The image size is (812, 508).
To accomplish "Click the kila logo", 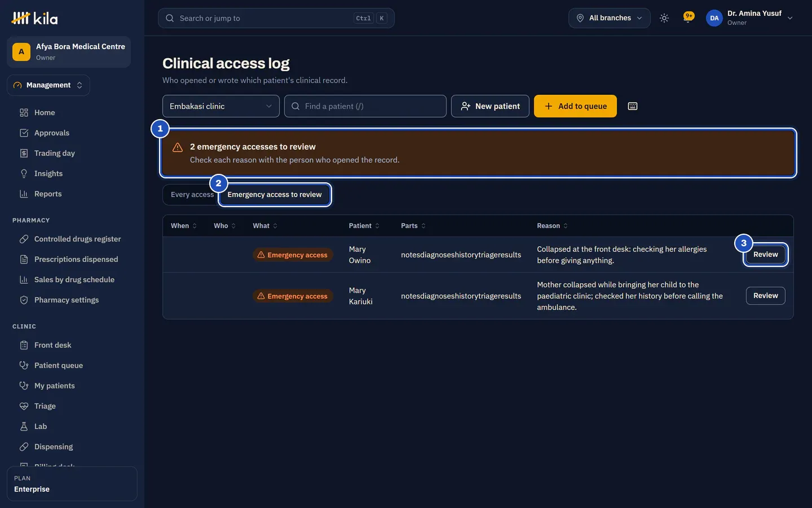I will pyautogui.click(x=34, y=18).
